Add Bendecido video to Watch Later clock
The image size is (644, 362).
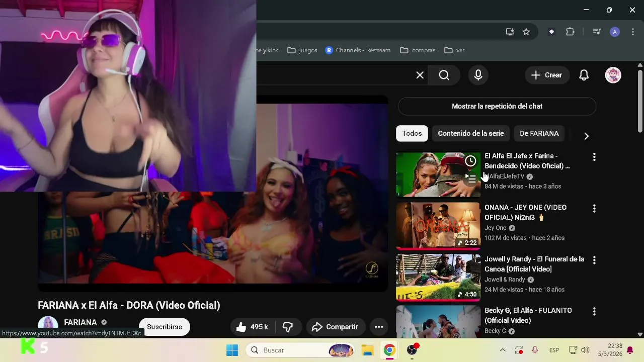coord(470,161)
